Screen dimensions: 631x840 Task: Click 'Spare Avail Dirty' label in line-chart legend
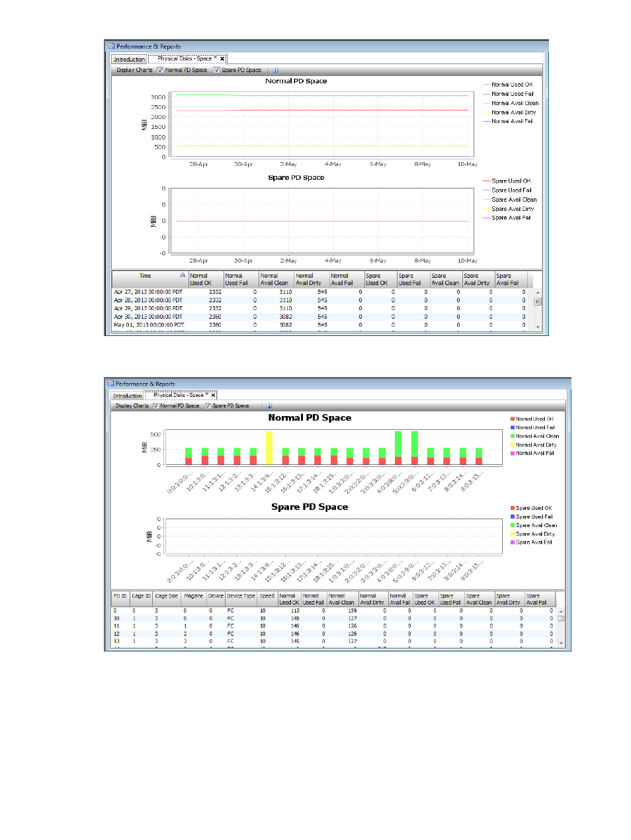click(513, 209)
